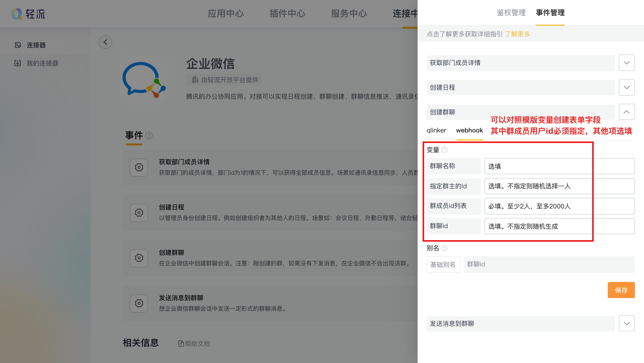This screenshot has height=363, width=644.
Task: Click the 相关信息 heading
Action: pyautogui.click(x=141, y=343)
